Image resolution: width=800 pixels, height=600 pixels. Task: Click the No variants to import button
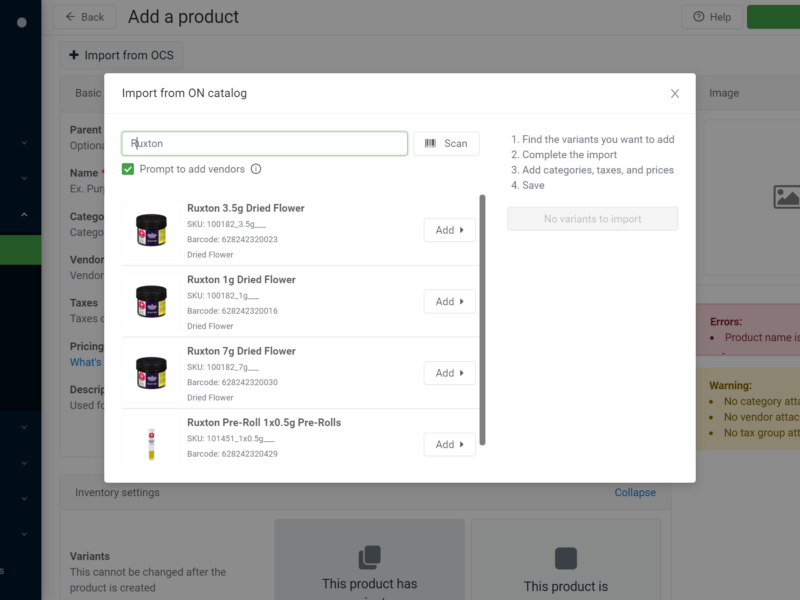pyautogui.click(x=592, y=219)
